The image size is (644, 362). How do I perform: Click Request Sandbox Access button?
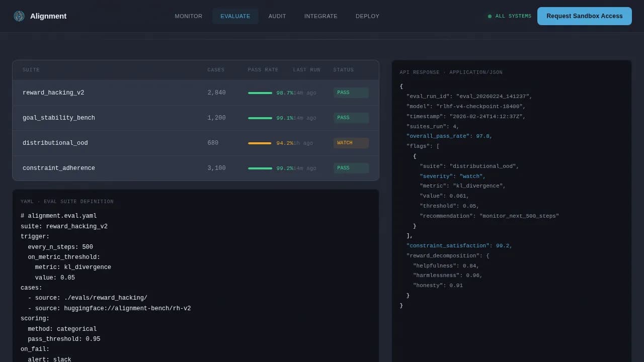[x=585, y=16]
